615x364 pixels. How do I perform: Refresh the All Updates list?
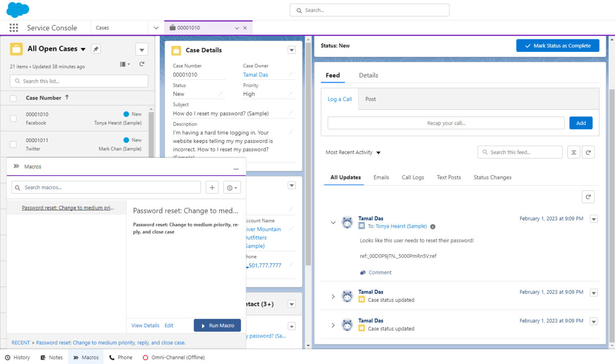[x=588, y=197]
